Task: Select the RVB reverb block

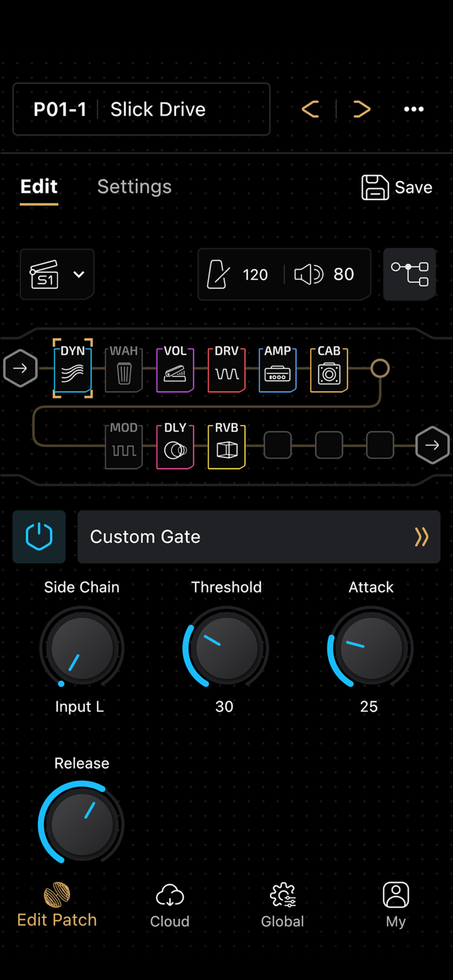Action: [227, 446]
